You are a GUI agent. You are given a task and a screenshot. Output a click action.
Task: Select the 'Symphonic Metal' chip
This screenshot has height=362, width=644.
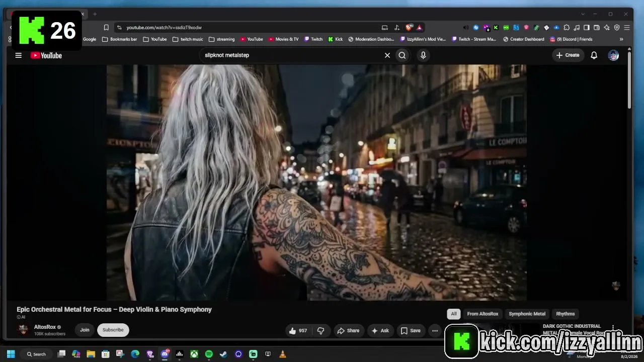pos(527,314)
